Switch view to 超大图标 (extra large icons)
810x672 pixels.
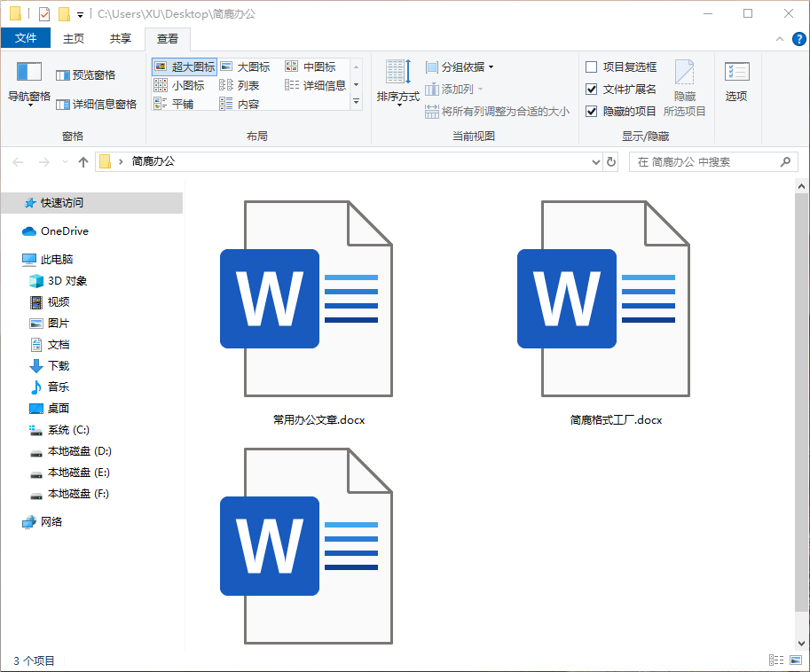[x=184, y=66]
